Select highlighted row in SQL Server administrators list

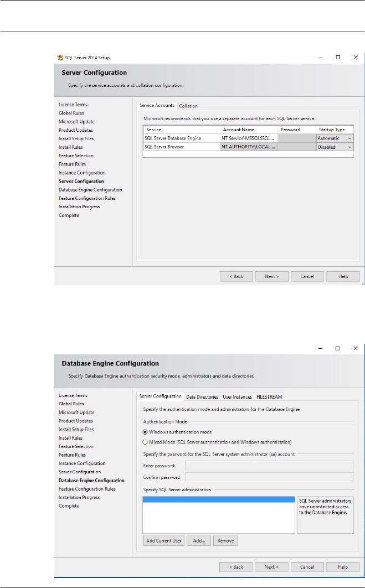coord(219,500)
